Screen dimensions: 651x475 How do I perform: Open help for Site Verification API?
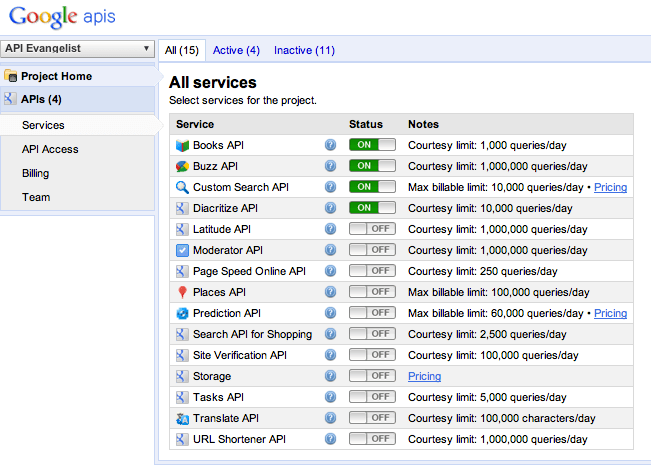(x=330, y=355)
